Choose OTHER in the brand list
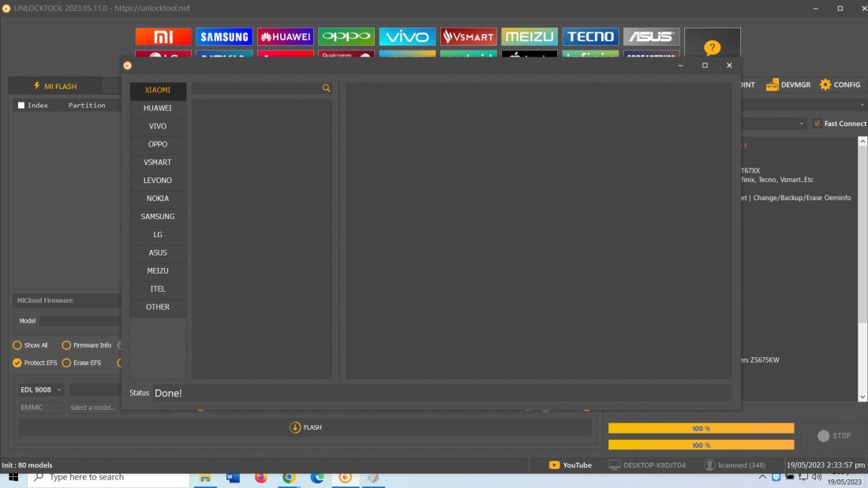868x488 pixels. (158, 307)
